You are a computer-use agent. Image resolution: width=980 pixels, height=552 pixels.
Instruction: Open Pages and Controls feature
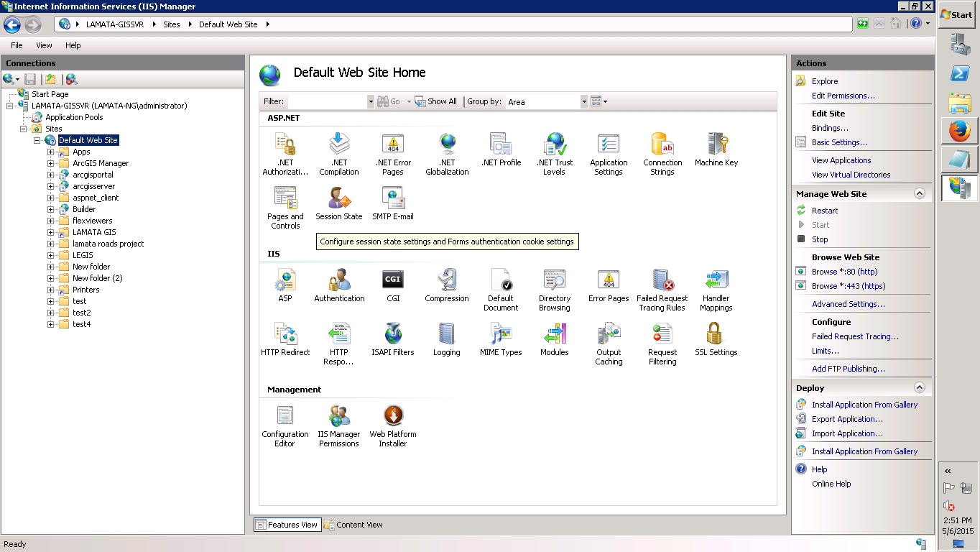point(285,208)
